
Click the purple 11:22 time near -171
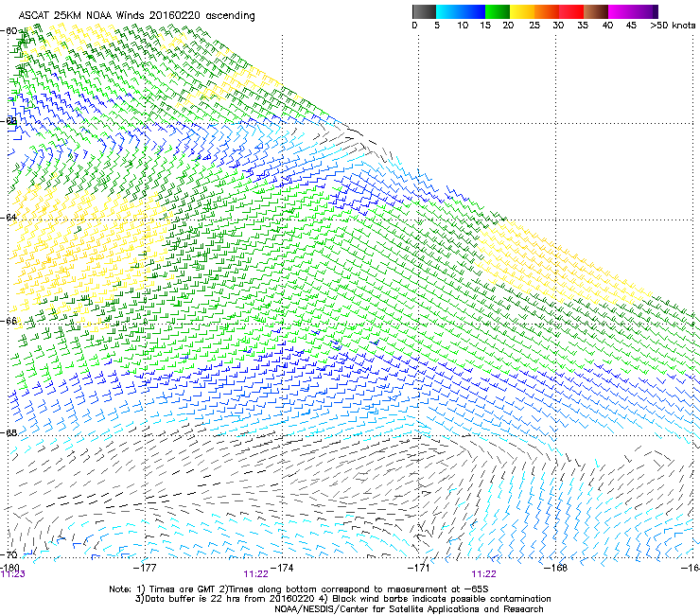pos(484,574)
